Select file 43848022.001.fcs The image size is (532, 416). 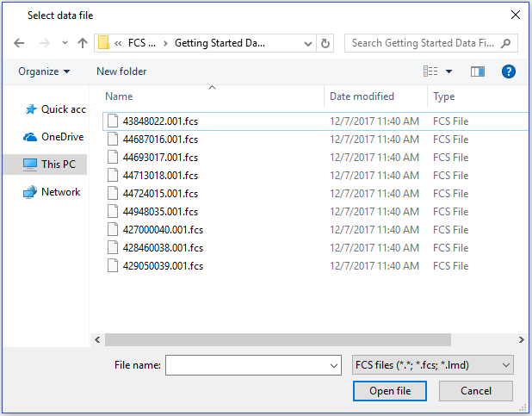[315, 121]
